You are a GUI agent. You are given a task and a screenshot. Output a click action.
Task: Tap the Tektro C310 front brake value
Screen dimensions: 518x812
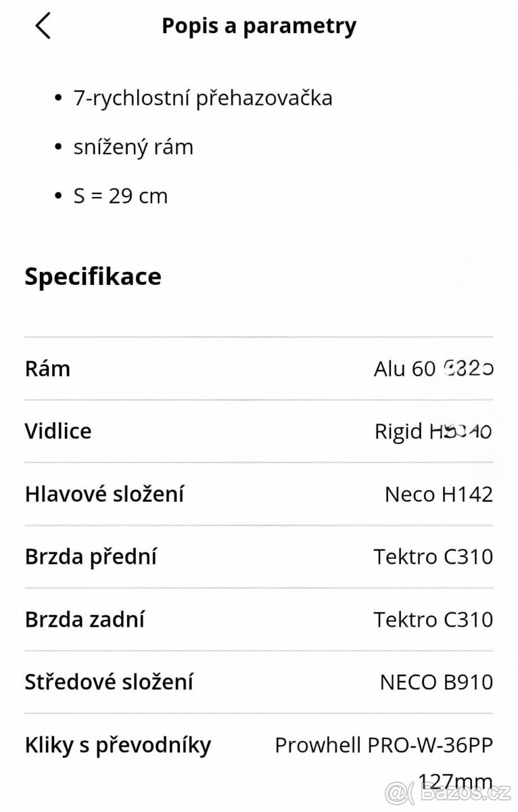point(434,556)
